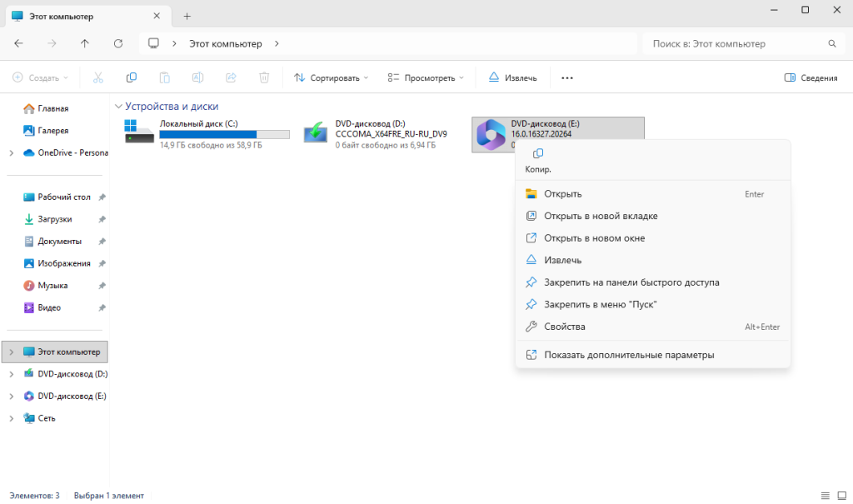Unpin Рабочий стол from quick access
This screenshot has width=853, height=504.
pyautogui.click(x=102, y=197)
